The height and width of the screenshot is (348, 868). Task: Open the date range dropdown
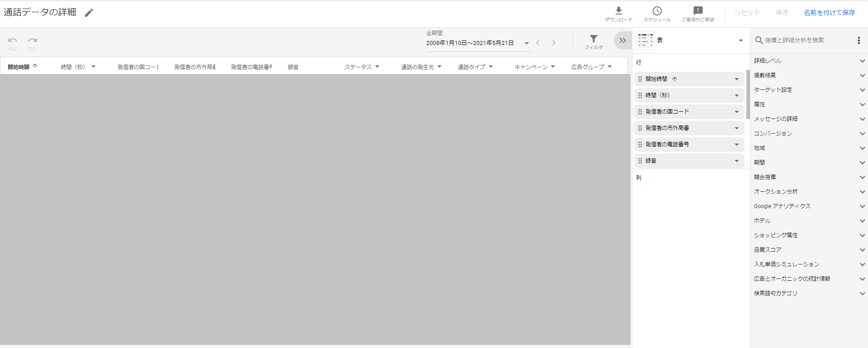tap(527, 43)
